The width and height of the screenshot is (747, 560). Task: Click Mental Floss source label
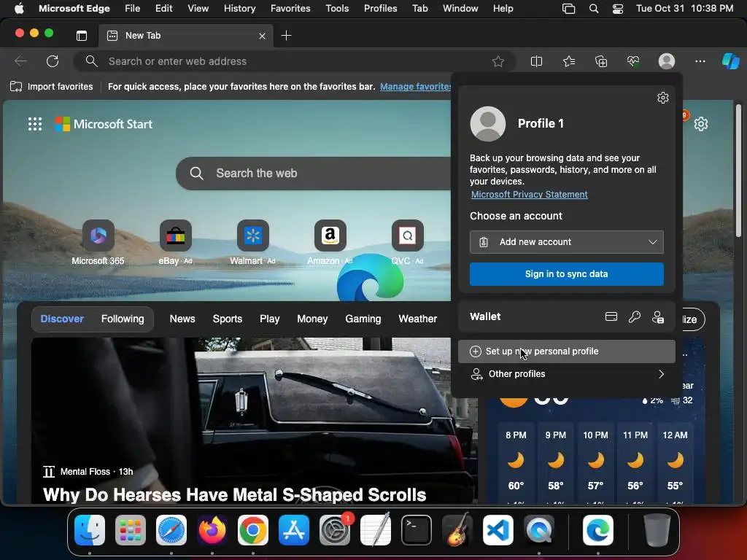click(x=85, y=472)
